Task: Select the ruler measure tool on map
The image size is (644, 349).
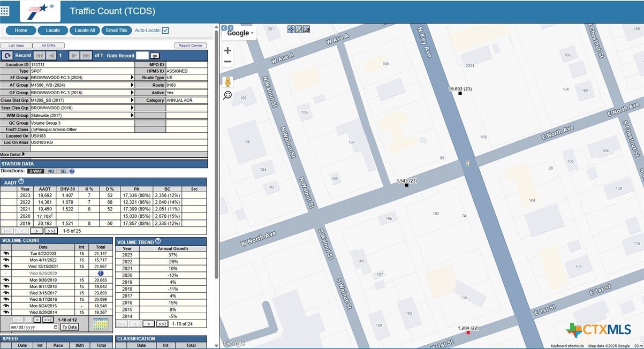Action: point(299,29)
